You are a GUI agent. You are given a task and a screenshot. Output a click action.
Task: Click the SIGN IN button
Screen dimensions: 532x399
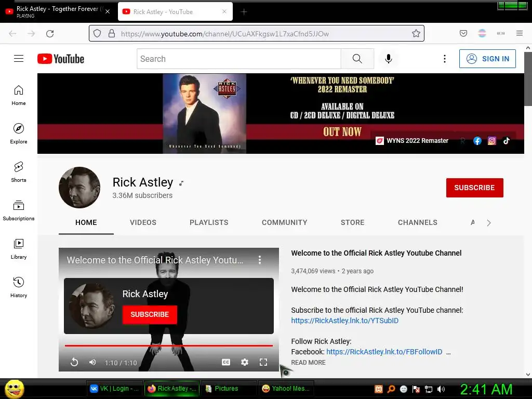[x=487, y=59]
